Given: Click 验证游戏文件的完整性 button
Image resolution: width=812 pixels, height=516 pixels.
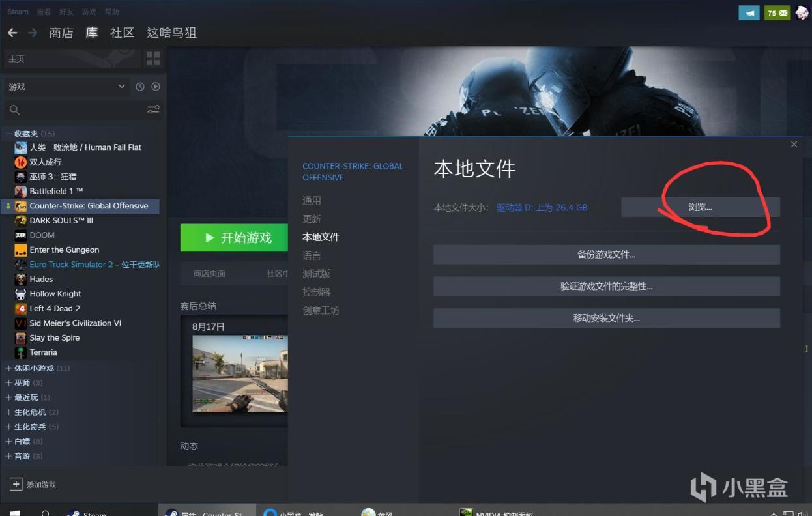Looking at the screenshot, I should point(606,286).
